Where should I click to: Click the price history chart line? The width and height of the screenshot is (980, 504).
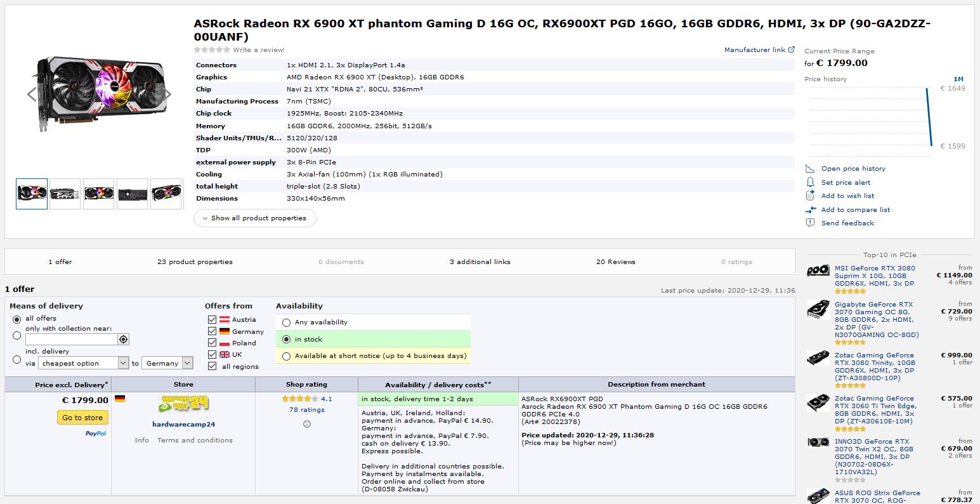point(929,117)
